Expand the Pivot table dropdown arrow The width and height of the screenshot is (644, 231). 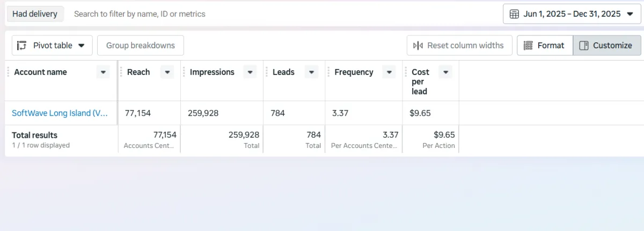tap(82, 46)
